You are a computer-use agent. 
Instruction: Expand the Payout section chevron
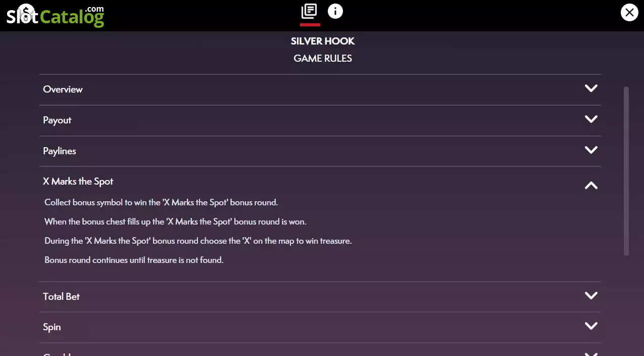591,119
